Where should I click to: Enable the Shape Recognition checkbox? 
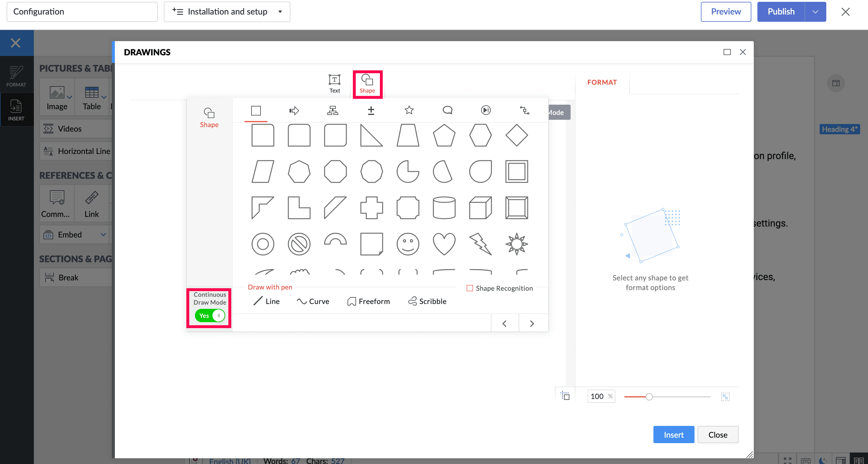point(470,288)
